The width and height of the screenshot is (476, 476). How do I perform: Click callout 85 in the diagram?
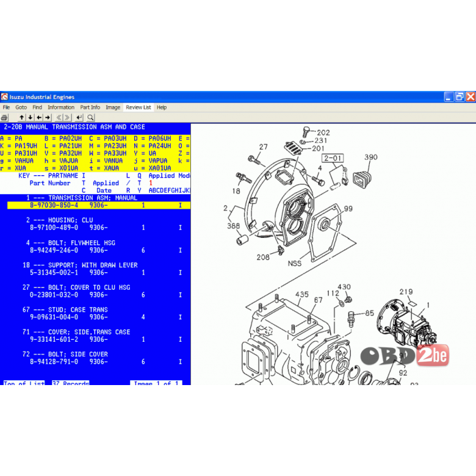pos(370,313)
